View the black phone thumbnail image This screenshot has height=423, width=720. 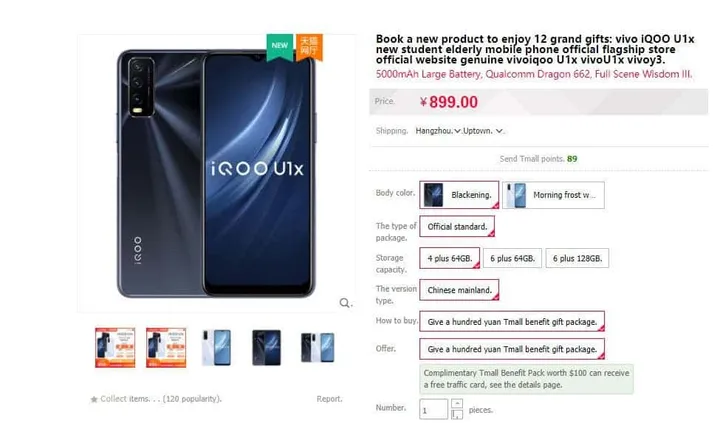pyautogui.click(x=267, y=348)
